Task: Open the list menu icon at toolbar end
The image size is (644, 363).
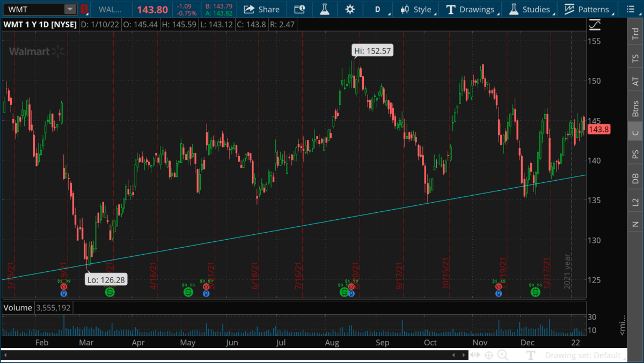Action: (x=631, y=9)
